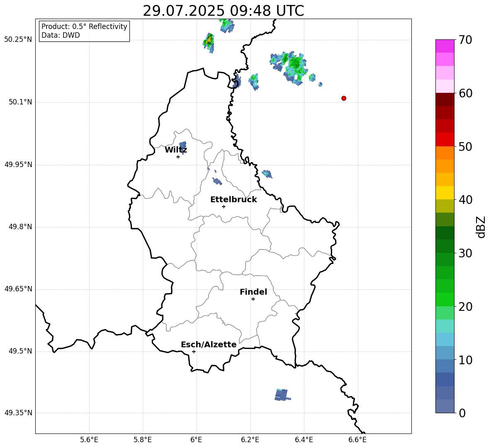The height and width of the screenshot is (448, 491).
Task: Click the 0 tick on the colorbar
Action: click(462, 413)
